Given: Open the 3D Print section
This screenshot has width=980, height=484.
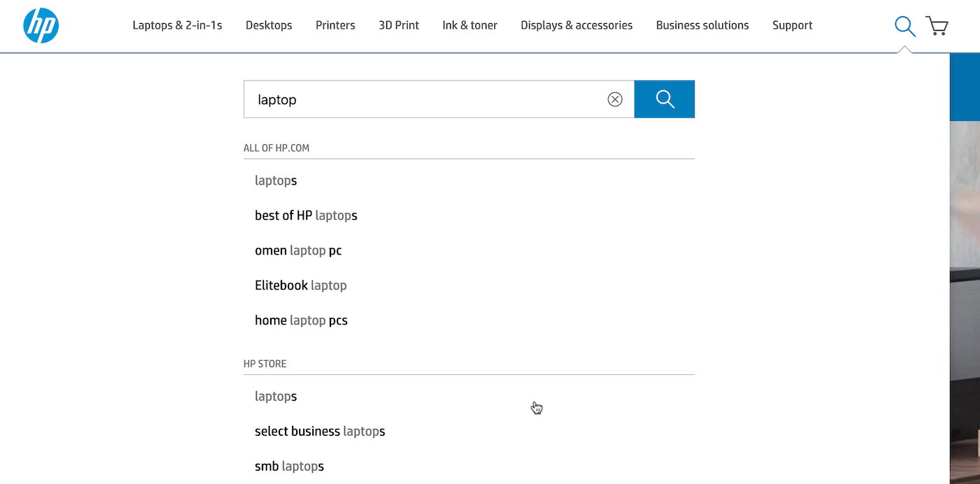Looking at the screenshot, I should 398,25.
